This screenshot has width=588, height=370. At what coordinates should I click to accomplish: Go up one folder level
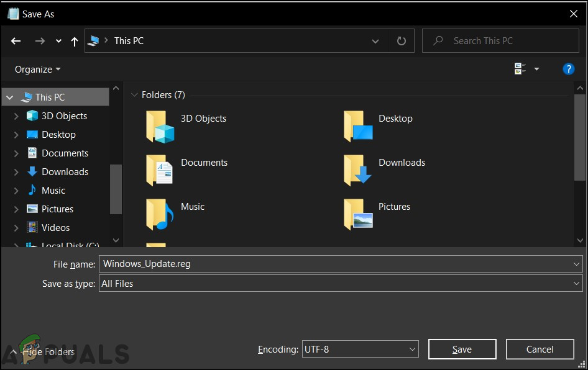tap(74, 41)
